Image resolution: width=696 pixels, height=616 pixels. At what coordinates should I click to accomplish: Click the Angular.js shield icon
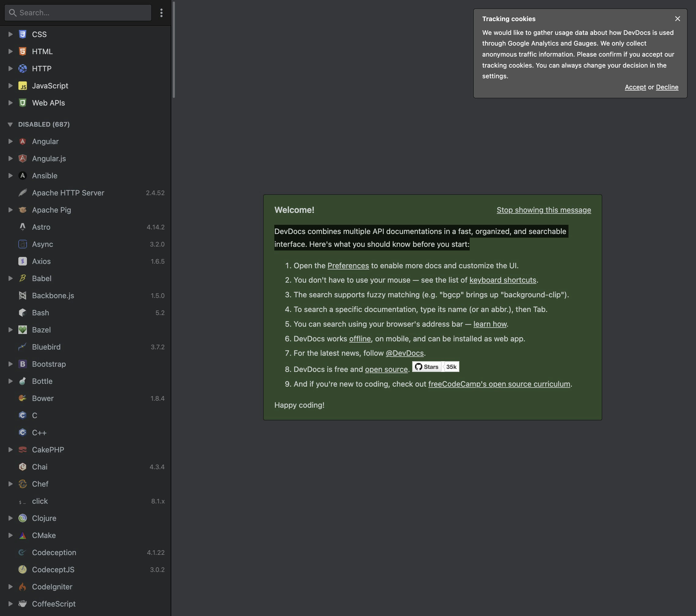click(22, 158)
